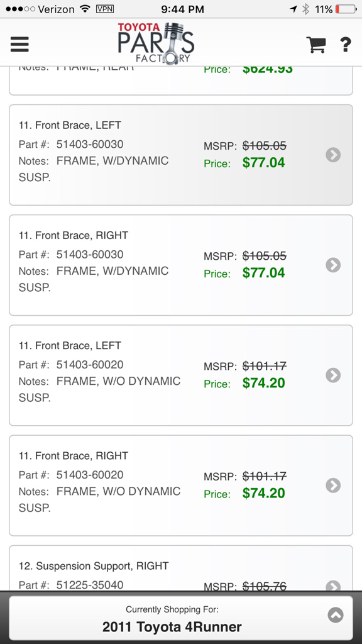Open arrow for Front Brace LEFT 51403-60030
The image size is (362, 644).
(x=333, y=155)
